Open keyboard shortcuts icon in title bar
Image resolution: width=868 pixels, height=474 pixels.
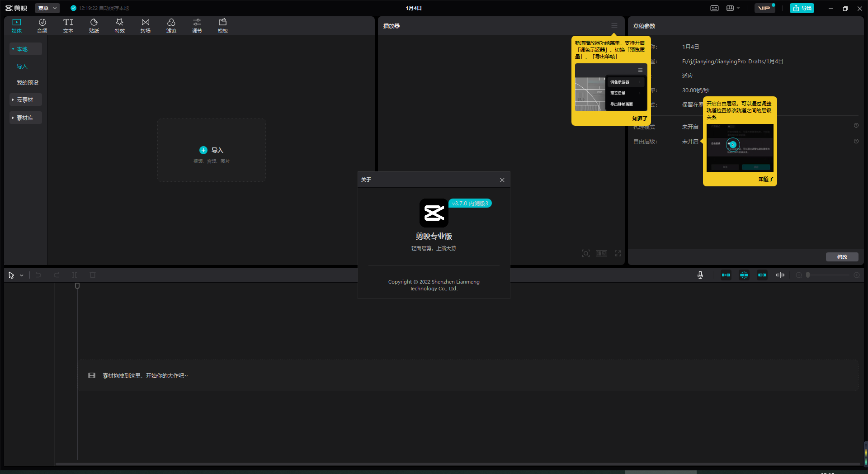pyautogui.click(x=714, y=8)
